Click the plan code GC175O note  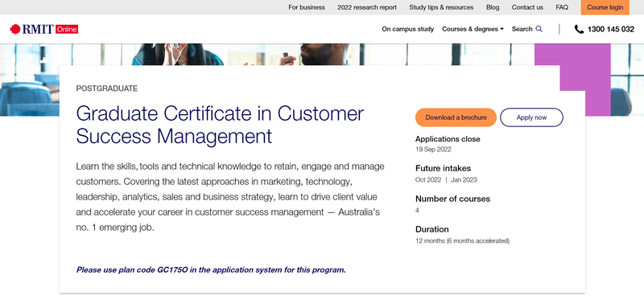211,270
